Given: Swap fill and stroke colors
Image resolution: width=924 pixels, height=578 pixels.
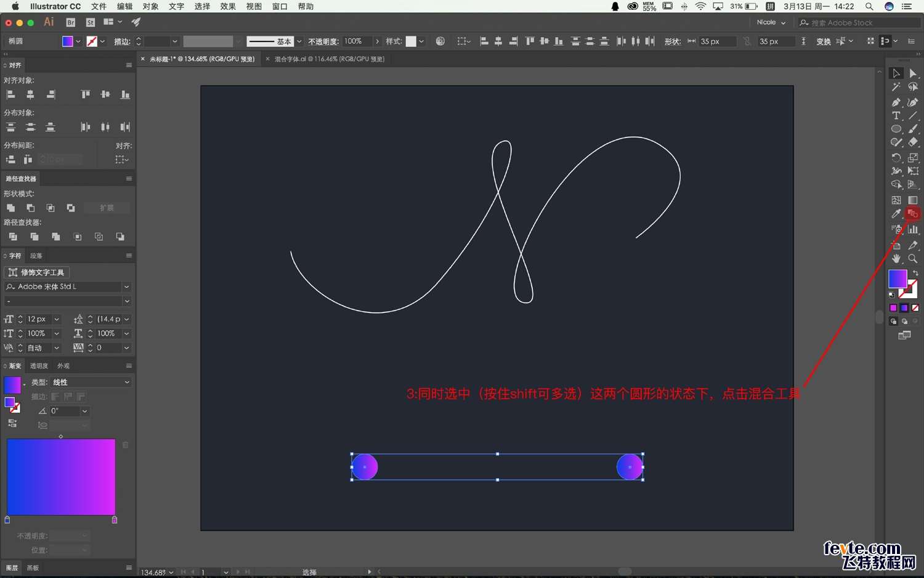Looking at the screenshot, I should (x=915, y=273).
